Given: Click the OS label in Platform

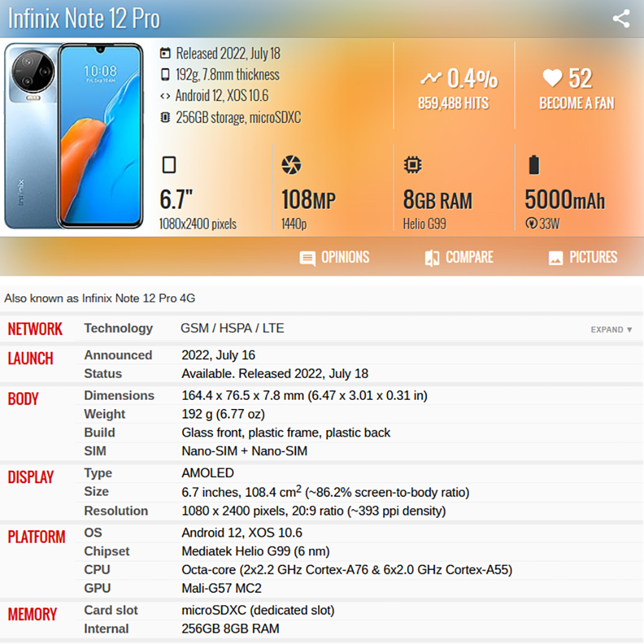Looking at the screenshot, I should (x=93, y=533).
